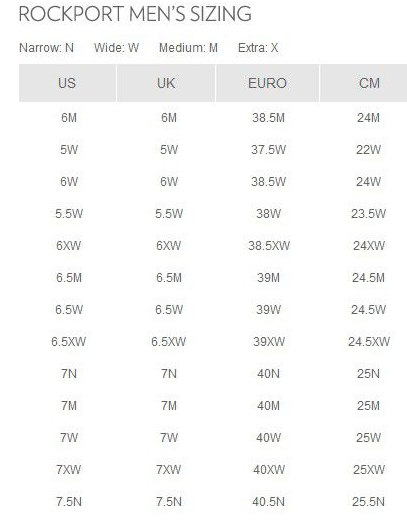Click the Extra: X legend label
This screenshot has width=407, height=527.
tap(258, 48)
